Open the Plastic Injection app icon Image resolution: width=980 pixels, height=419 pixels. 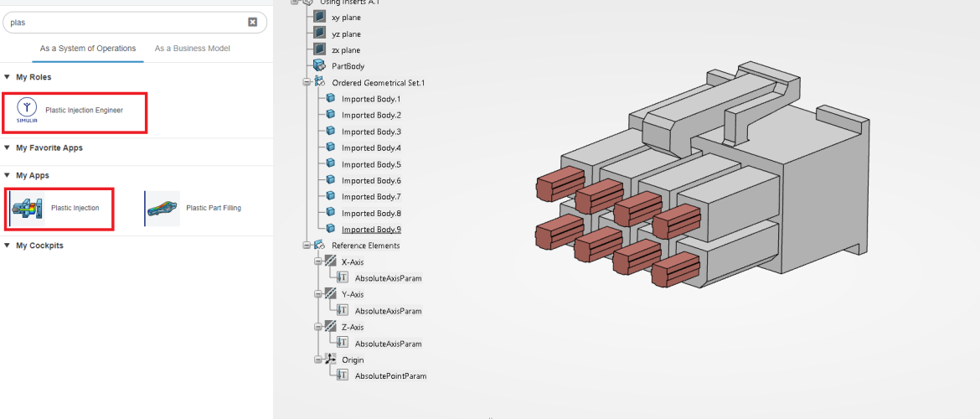pos(28,209)
